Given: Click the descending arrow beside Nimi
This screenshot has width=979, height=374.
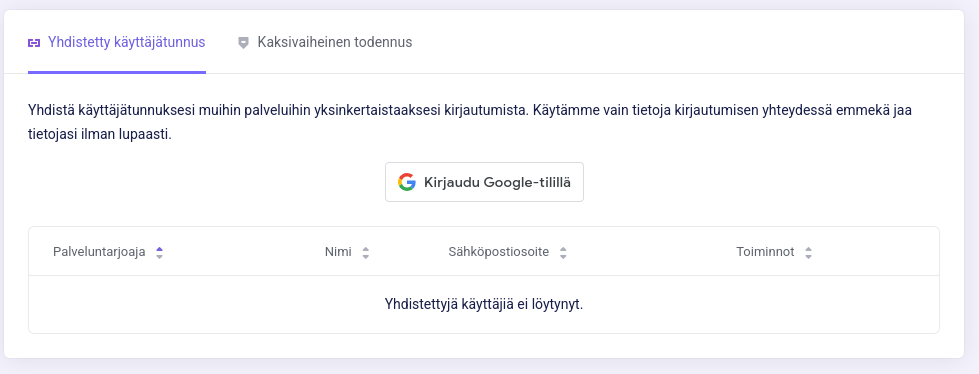Looking at the screenshot, I should [x=366, y=256].
